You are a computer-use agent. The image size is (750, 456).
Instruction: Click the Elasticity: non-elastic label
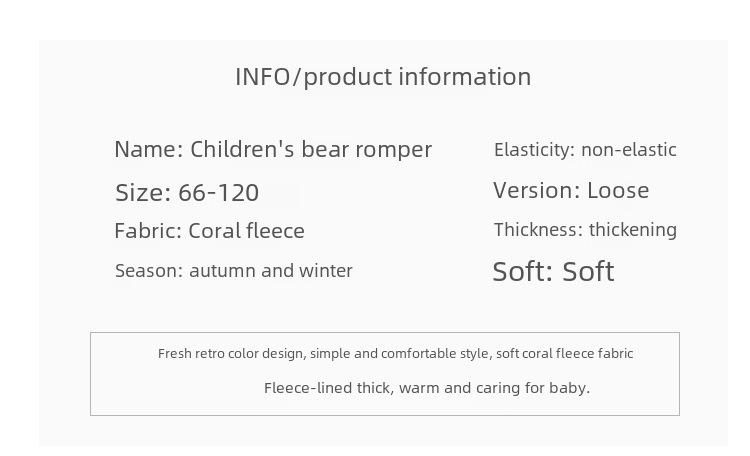coord(585,150)
